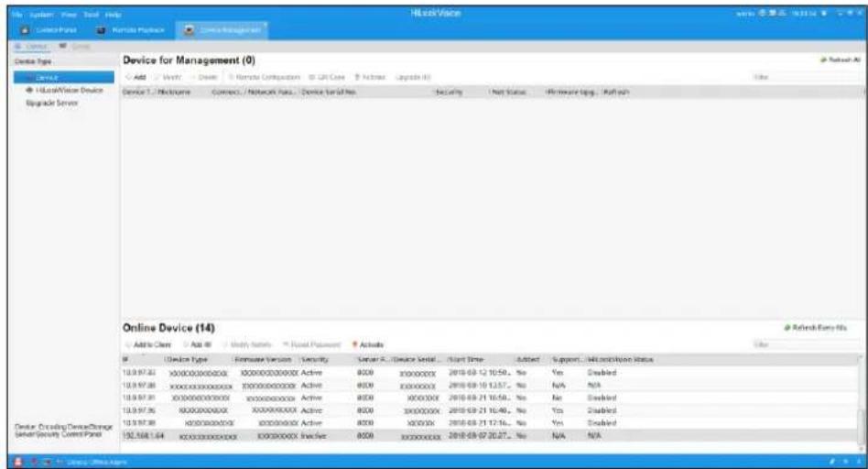The height and width of the screenshot is (469, 868).
Task: Click Modify in Device for Management toolbar
Action: (x=168, y=77)
